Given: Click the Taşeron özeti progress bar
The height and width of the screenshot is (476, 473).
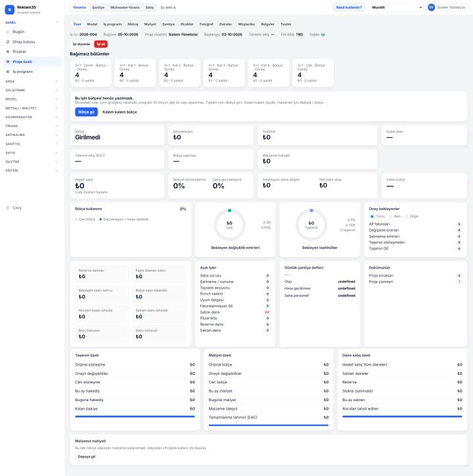Looking at the screenshot, I should 135,416.
